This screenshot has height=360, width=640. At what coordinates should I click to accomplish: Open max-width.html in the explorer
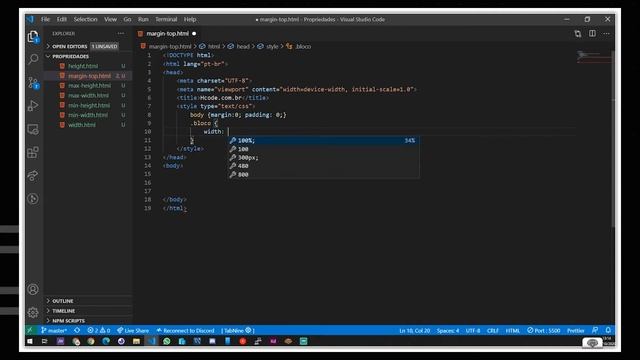[88, 95]
